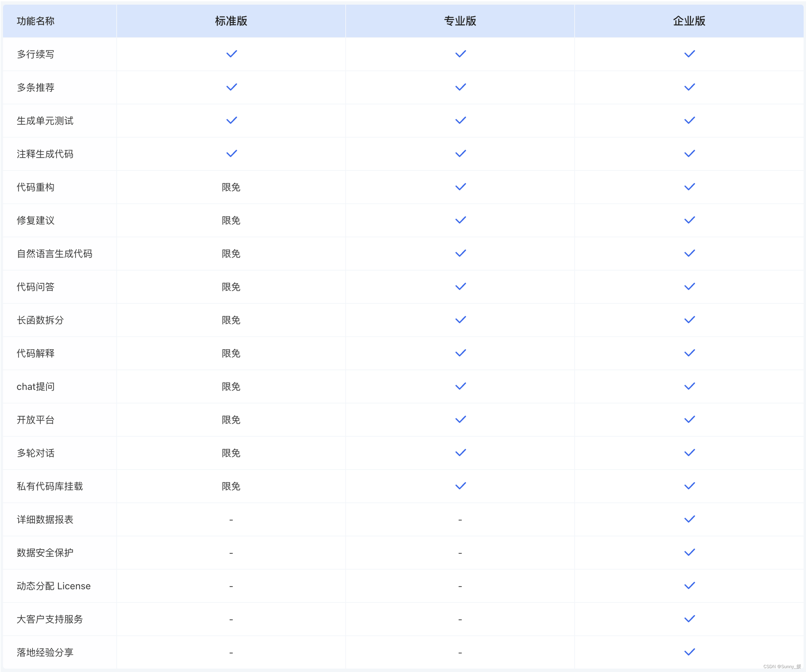Click the 标准版 dash for 大客户支持服务

pos(231,620)
